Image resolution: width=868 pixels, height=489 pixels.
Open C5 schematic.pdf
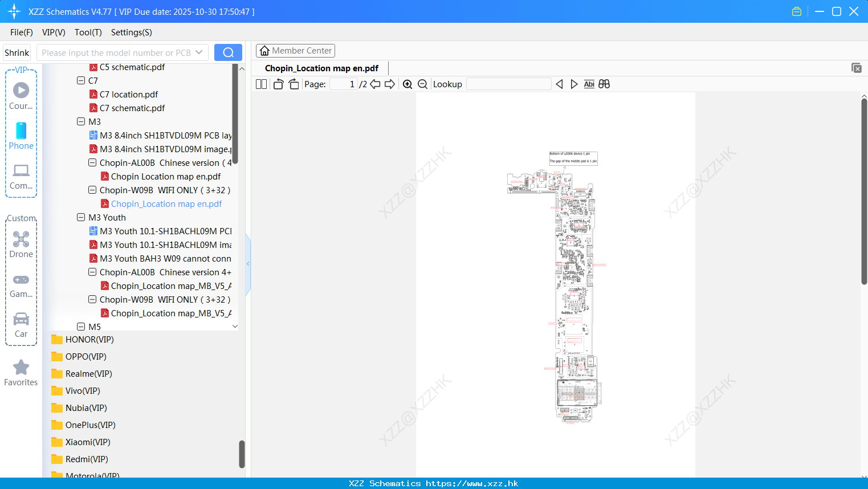[x=132, y=67]
